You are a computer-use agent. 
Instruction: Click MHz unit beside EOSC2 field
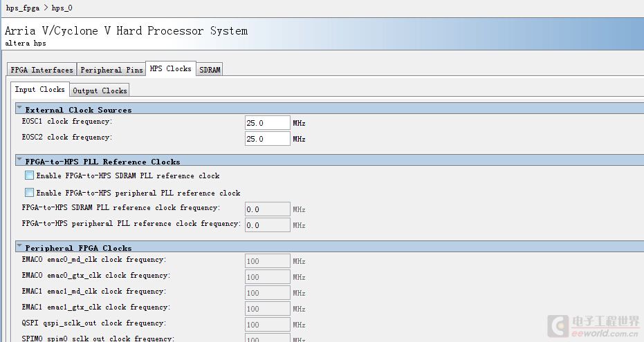click(x=299, y=139)
